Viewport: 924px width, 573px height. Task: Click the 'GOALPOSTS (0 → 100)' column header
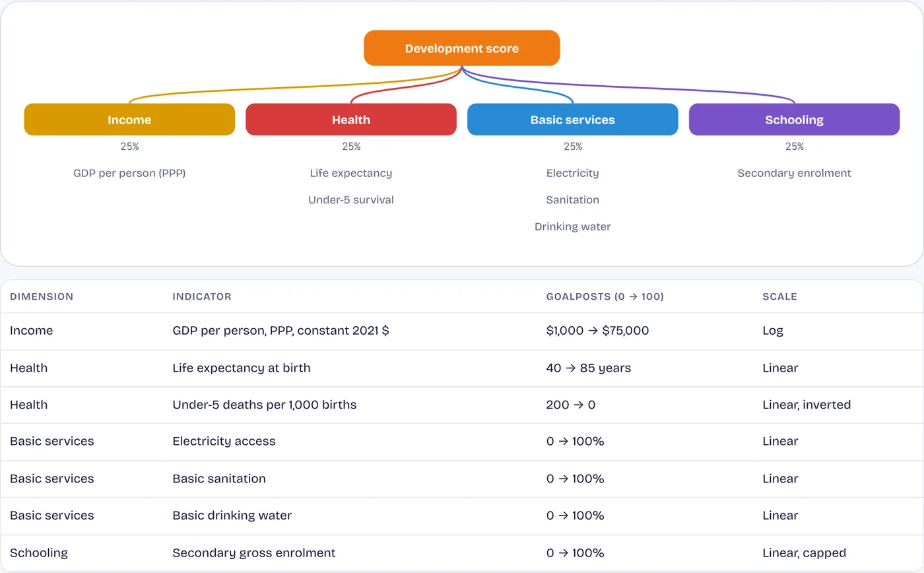[605, 296]
